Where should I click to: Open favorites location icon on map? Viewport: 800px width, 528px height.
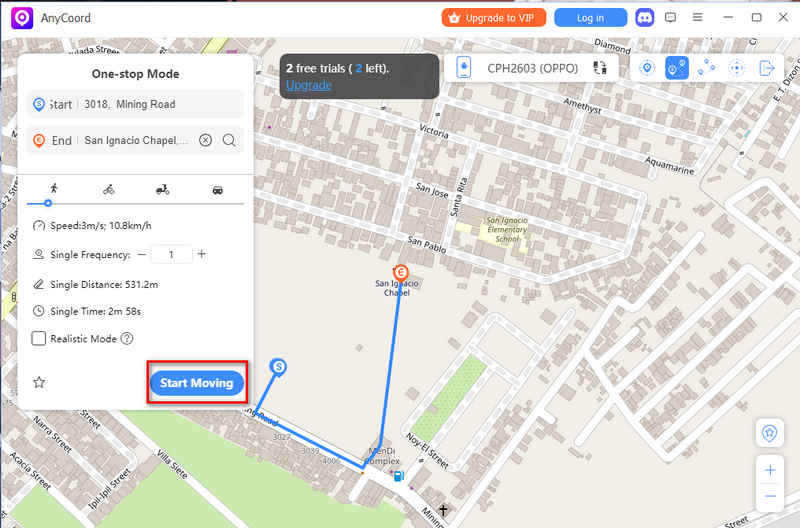coord(769,433)
